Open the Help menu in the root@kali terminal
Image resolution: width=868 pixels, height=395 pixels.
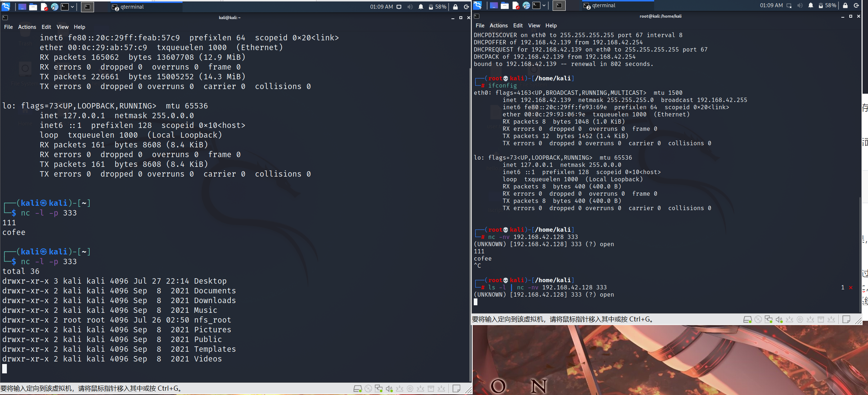pyautogui.click(x=551, y=26)
